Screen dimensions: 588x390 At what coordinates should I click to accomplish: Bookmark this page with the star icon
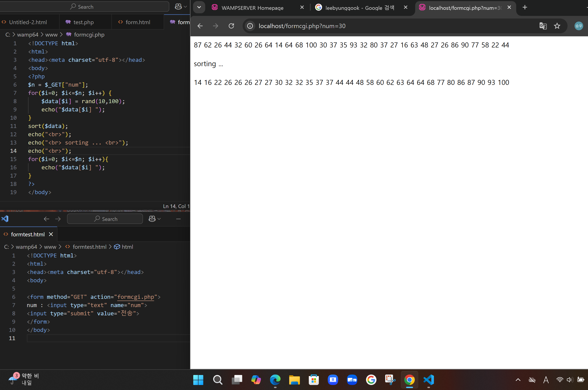click(557, 26)
